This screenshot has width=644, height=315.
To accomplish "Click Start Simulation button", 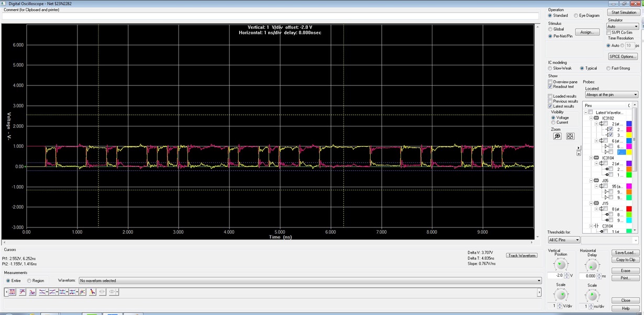I will pyautogui.click(x=624, y=12).
